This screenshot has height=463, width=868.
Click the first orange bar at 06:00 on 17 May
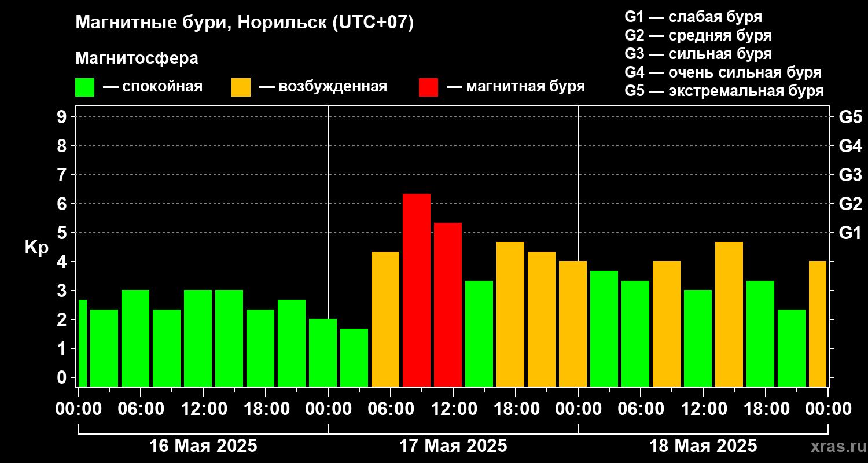tap(385, 319)
